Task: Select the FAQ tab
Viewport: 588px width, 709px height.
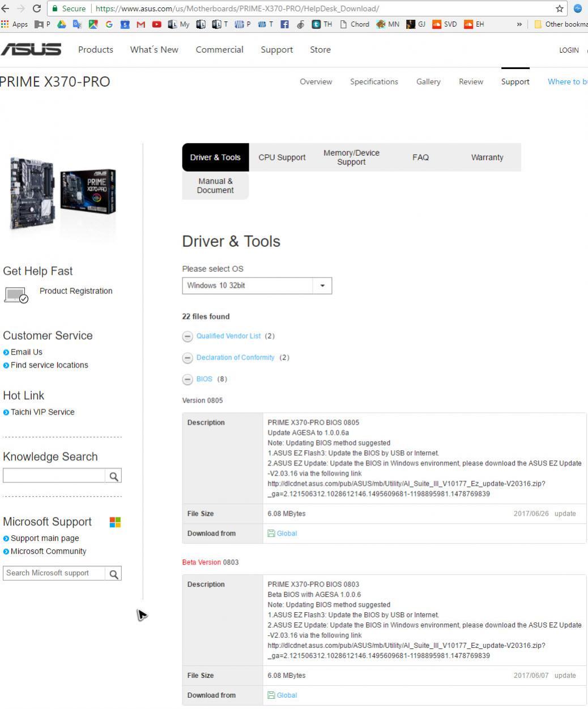Action: coord(420,157)
